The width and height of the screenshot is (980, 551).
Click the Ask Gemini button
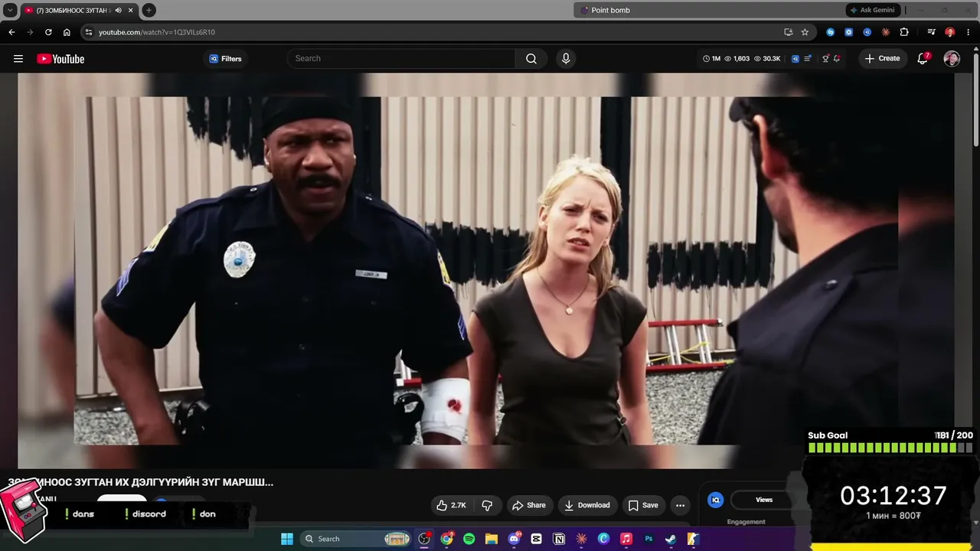coord(872,10)
